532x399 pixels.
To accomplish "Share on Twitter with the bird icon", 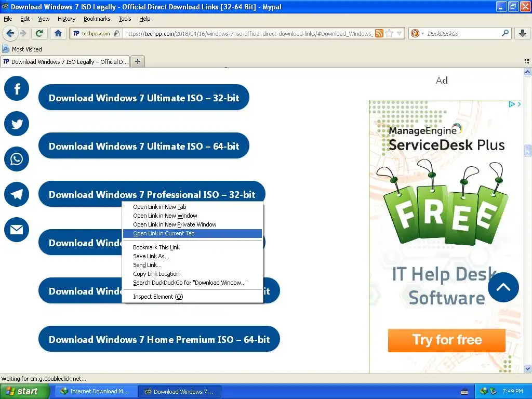I will point(17,124).
